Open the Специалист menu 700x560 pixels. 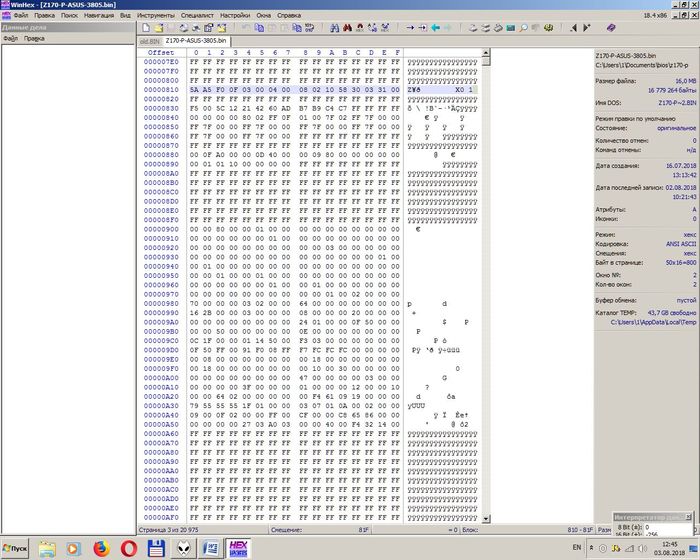[x=203, y=16]
